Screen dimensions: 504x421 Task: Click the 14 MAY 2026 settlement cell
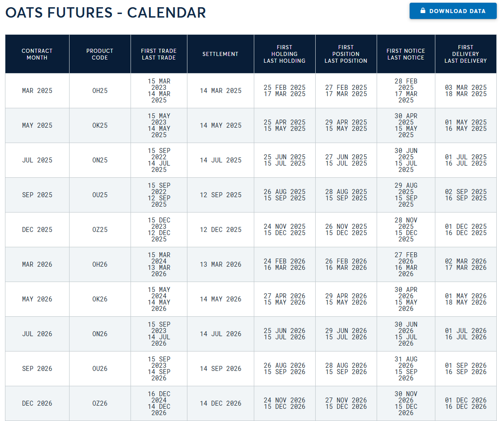point(220,299)
